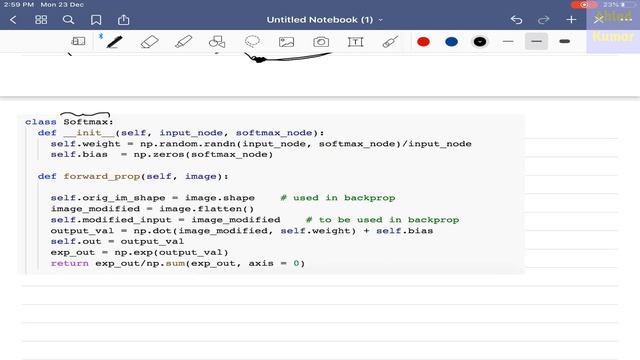Choose the red pen color
The image size is (640, 360).
click(x=423, y=42)
